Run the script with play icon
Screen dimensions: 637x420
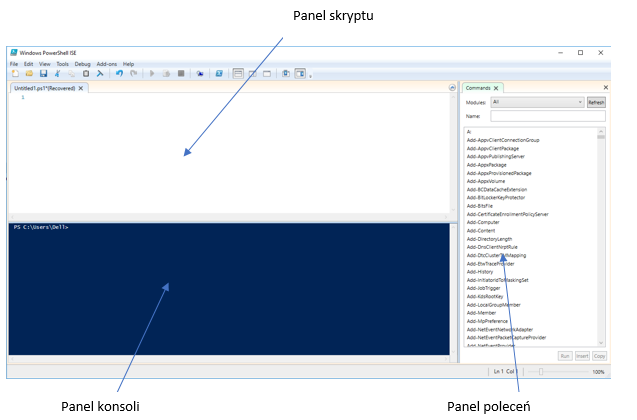pos(152,74)
